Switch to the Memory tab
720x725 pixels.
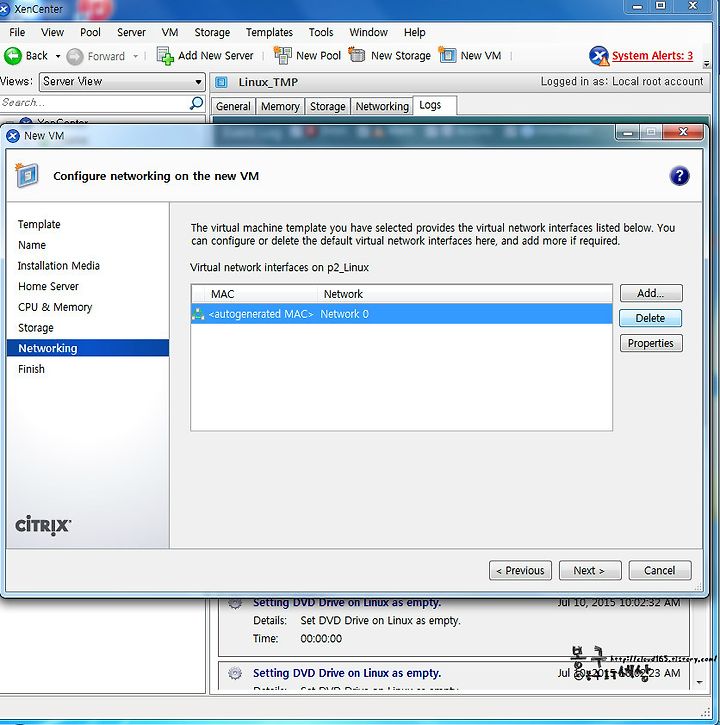(280, 106)
